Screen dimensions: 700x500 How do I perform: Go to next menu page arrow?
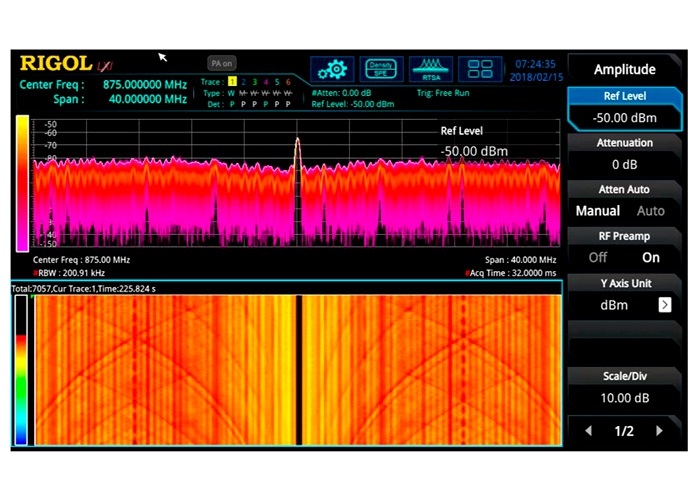[x=659, y=431]
